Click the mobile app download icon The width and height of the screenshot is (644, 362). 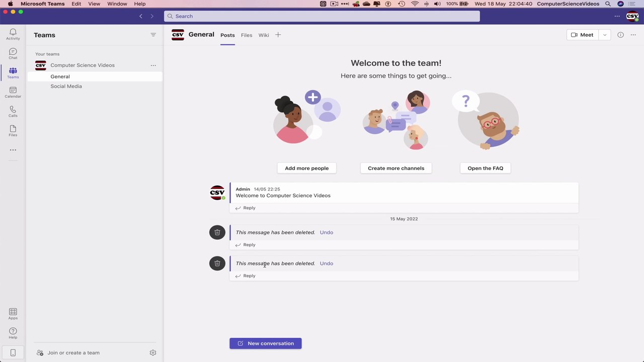point(13,352)
